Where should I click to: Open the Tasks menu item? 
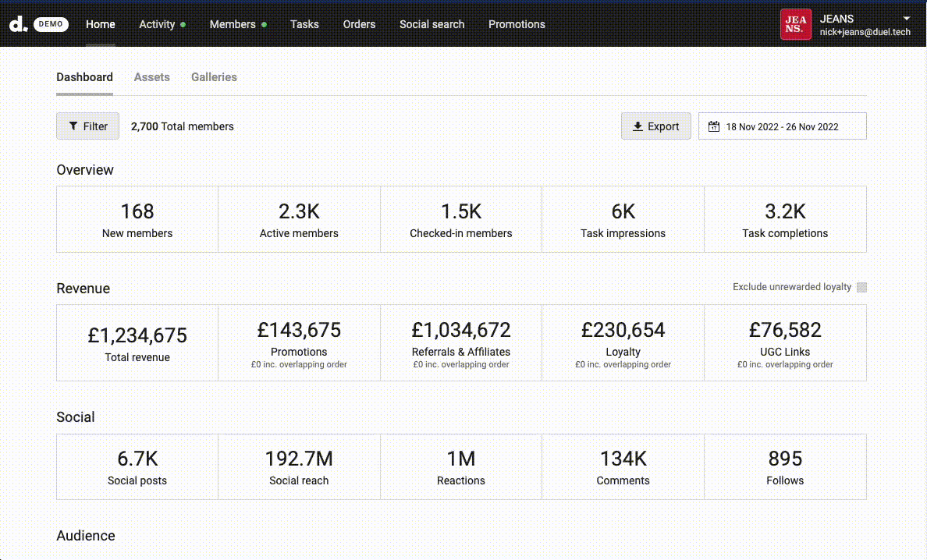point(304,24)
